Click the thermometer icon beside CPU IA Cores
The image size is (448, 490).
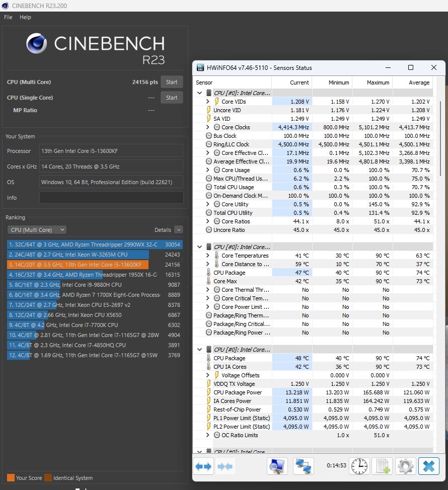(x=208, y=367)
